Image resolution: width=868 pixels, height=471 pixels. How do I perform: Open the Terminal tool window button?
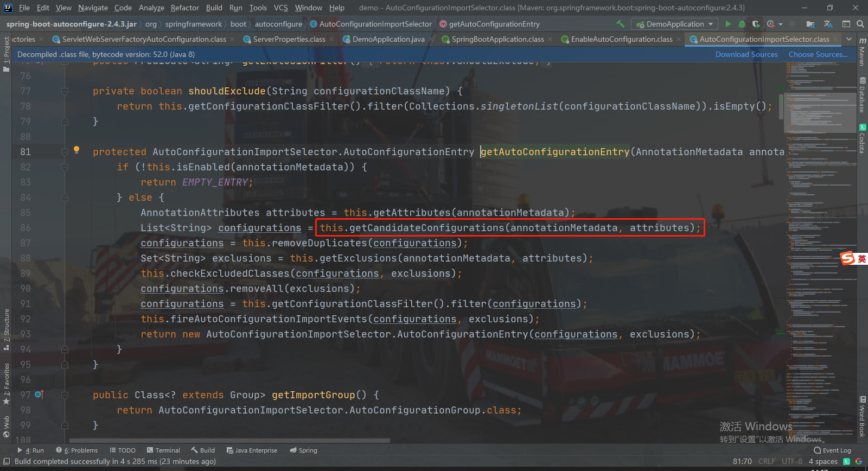pos(163,450)
